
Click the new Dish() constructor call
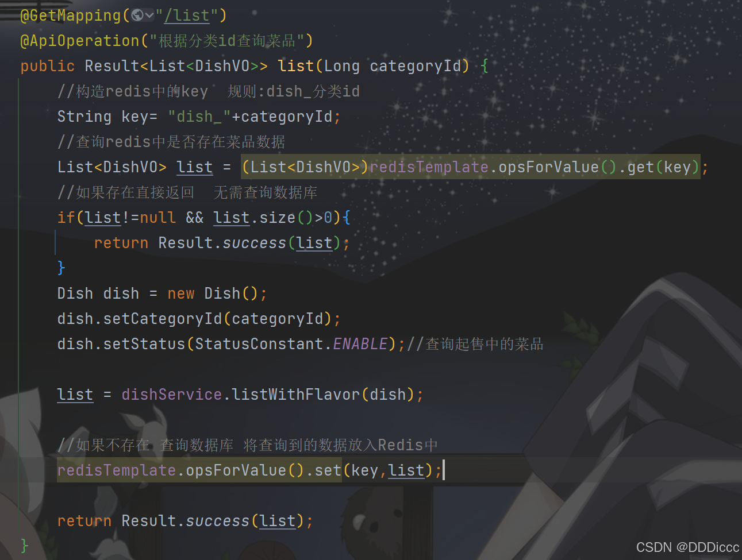[x=213, y=293]
